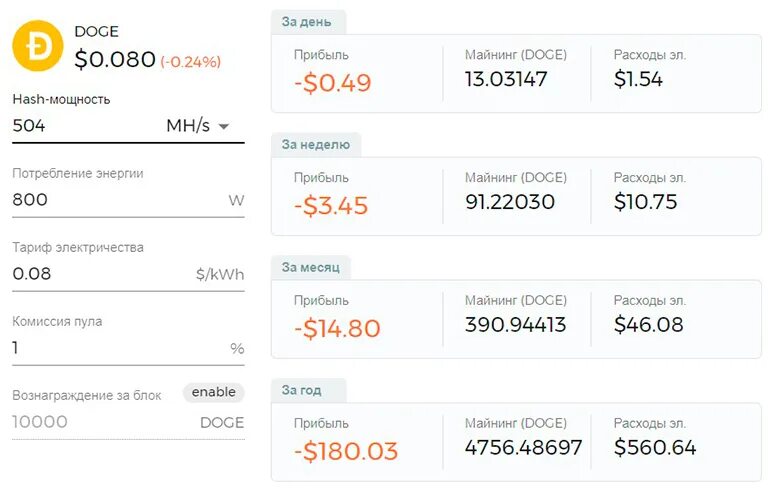Edit the Комиссия пула percentage field
Image resolution: width=775 pixels, height=493 pixels.
pos(128,348)
